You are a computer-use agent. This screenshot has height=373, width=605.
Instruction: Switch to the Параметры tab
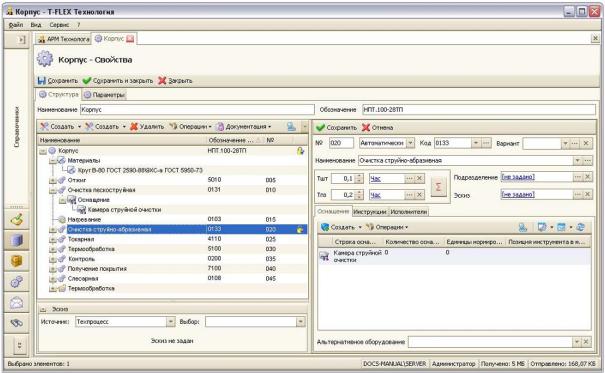pyautogui.click(x=105, y=95)
